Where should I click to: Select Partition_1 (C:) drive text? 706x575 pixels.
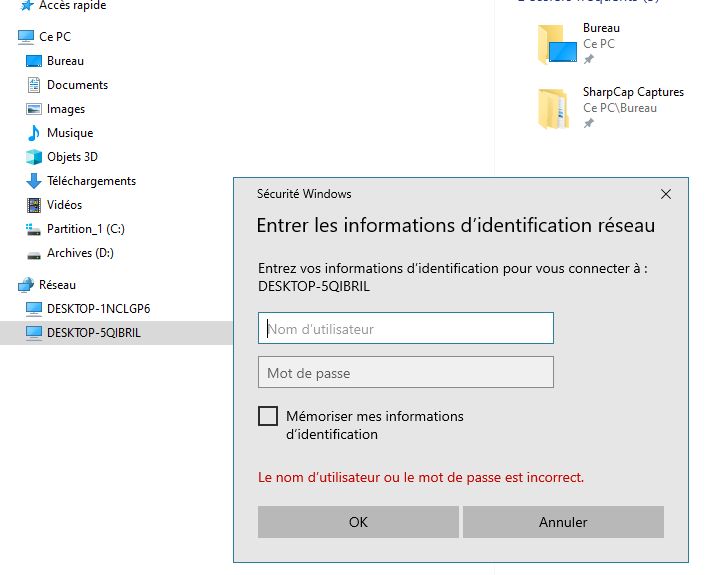[86, 229]
